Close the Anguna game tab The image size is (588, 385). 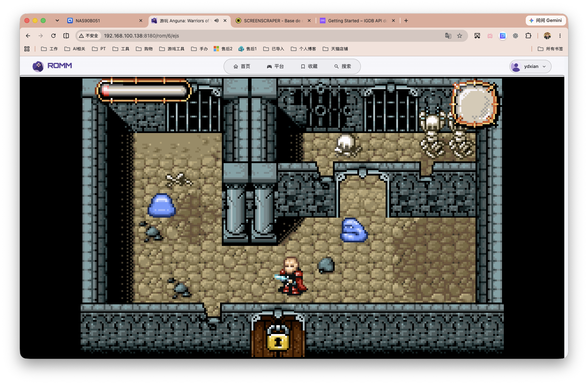(225, 21)
